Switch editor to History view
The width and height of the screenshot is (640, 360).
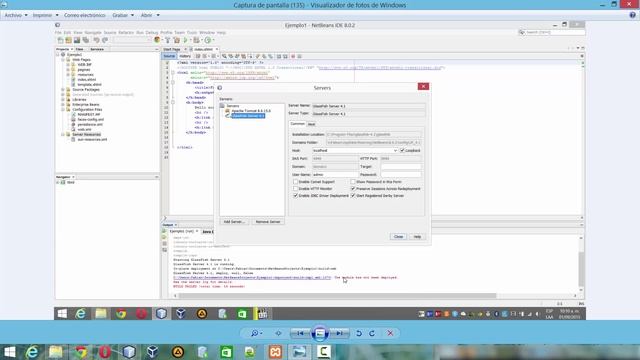(185, 56)
